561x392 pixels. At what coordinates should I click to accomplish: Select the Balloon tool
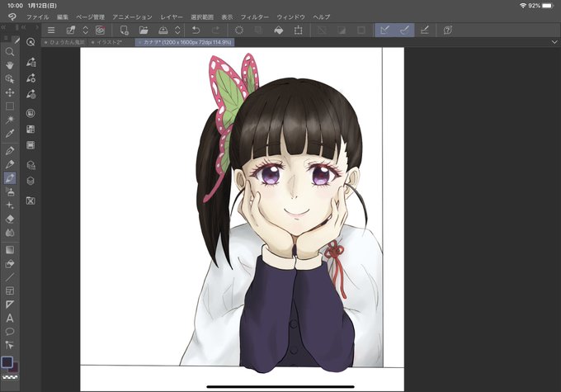10,332
